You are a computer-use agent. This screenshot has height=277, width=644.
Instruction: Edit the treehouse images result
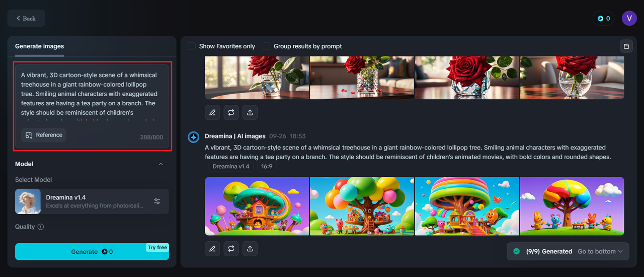point(212,249)
